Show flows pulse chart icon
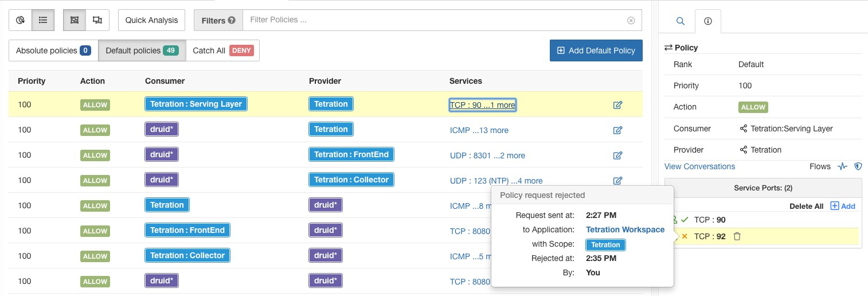 (842, 166)
